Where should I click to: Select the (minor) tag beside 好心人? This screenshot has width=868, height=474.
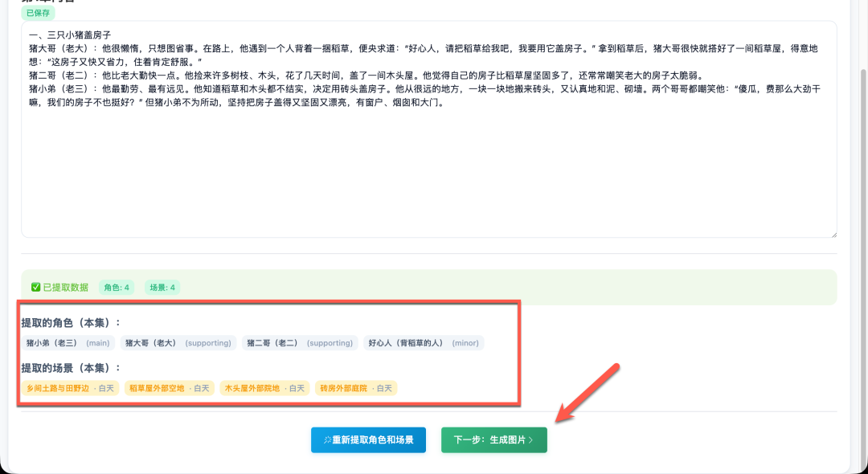point(465,343)
